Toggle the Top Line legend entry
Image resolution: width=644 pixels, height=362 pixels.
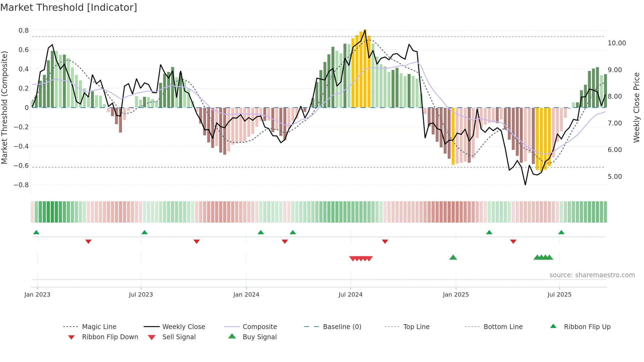[407, 327]
